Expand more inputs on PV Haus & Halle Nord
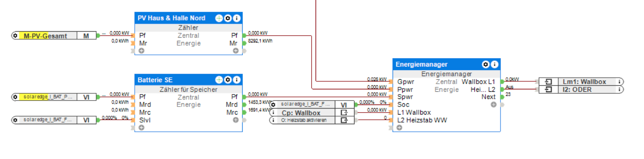 pos(142,51)
